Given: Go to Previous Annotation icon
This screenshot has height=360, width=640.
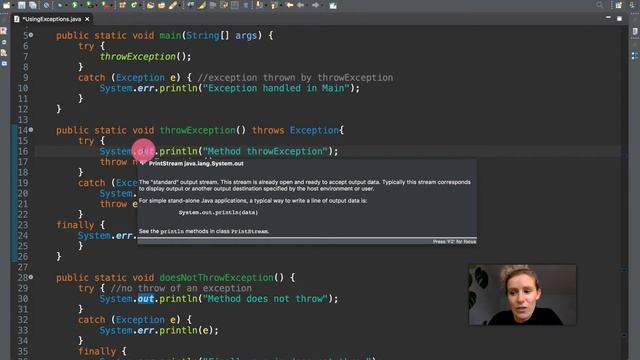Looking at the screenshot, I should [274, 5].
